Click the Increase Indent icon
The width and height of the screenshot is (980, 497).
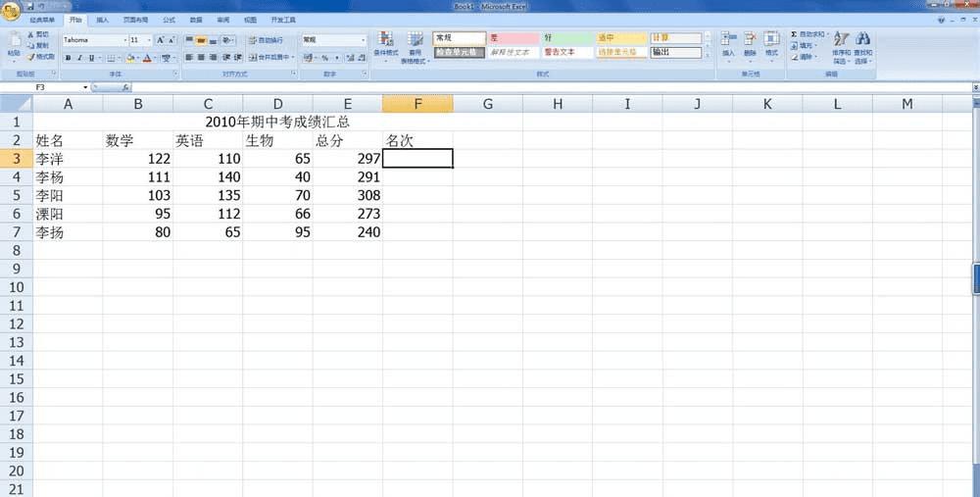click(x=237, y=58)
